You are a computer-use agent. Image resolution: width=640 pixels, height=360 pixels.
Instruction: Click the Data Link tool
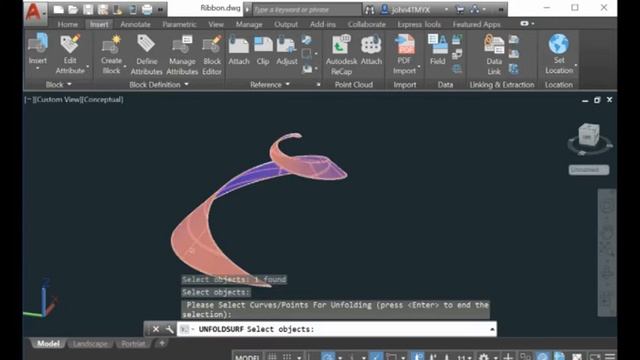(494, 54)
